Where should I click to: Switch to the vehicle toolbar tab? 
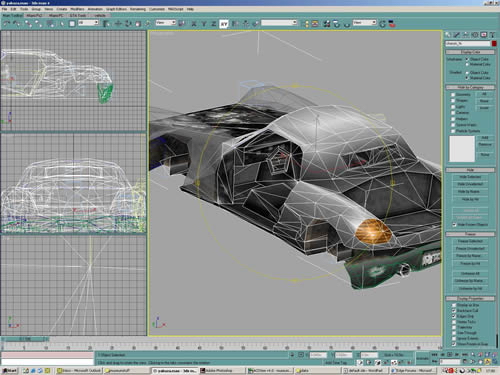pos(100,15)
